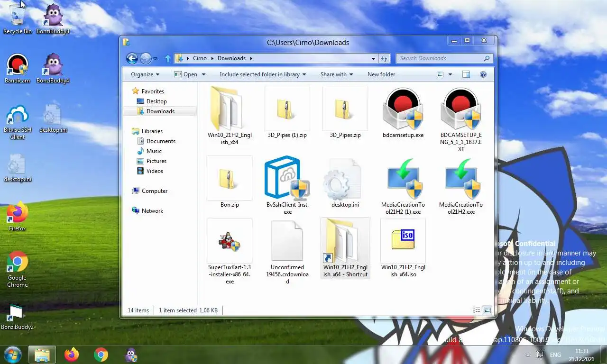Show hidden system tray icons
Viewport: 607px width, 364px height.
(x=528, y=355)
